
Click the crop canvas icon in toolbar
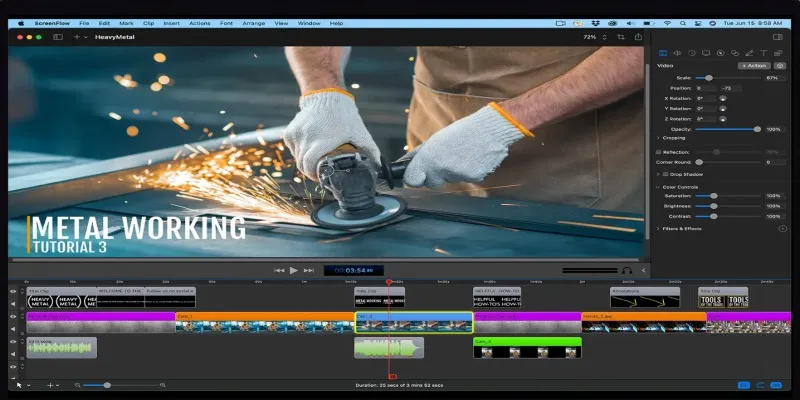click(x=621, y=37)
